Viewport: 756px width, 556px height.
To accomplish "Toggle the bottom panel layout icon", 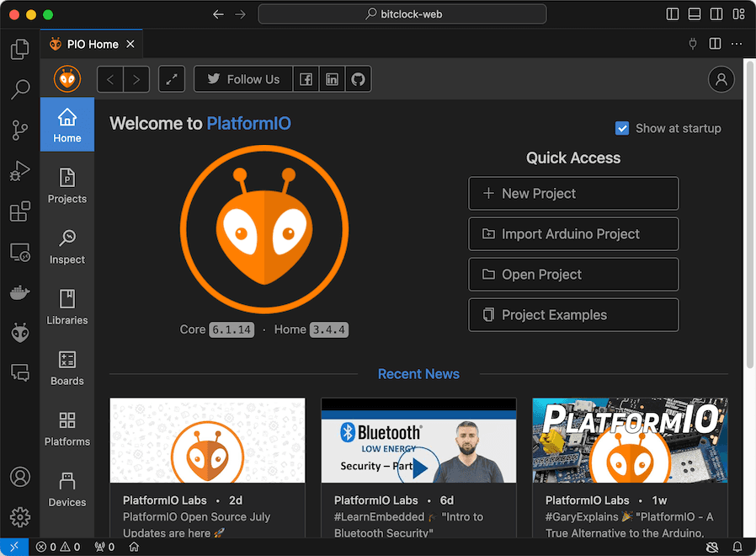I will [695, 14].
